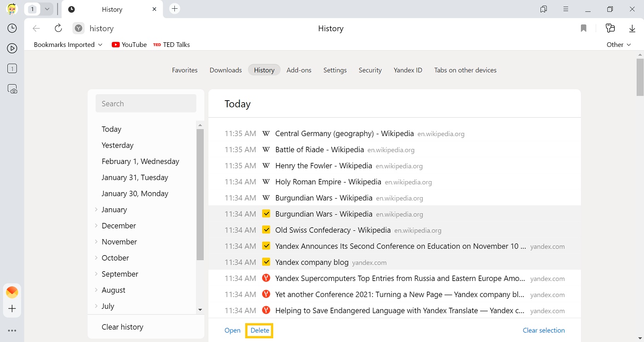Open the Bookmarks Imported dropdown
644x342 pixels.
pyautogui.click(x=68, y=45)
